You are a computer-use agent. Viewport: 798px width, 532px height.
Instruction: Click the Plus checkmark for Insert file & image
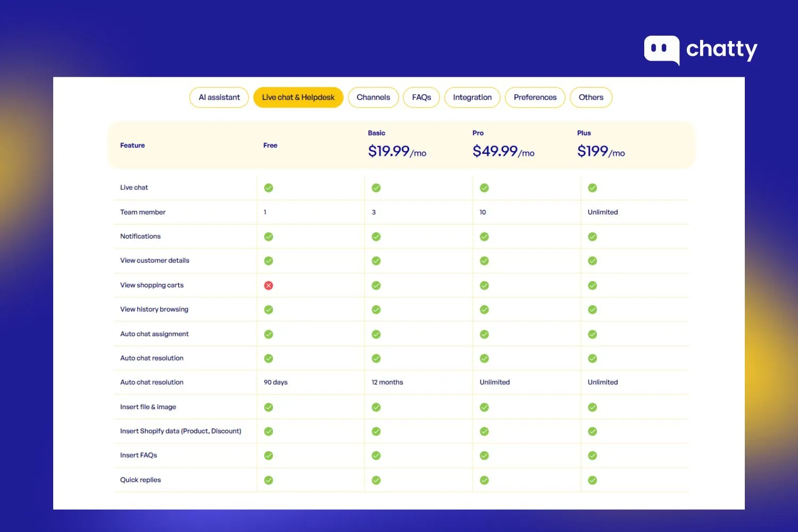593,408
